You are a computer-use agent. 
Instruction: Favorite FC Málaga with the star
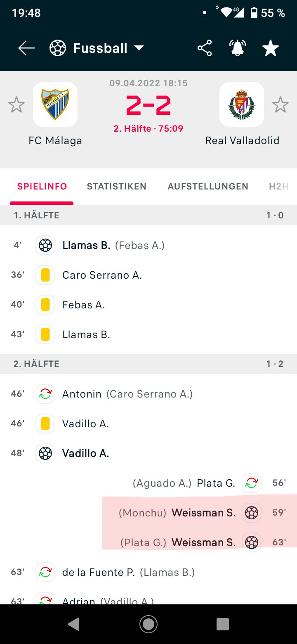(16, 104)
